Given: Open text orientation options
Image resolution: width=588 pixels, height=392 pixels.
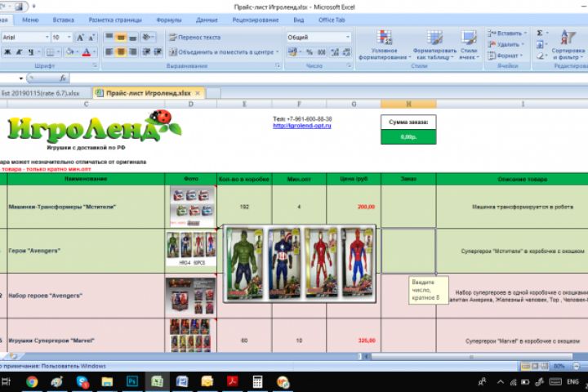Looking at the screenshot, I should click(147, 37).
